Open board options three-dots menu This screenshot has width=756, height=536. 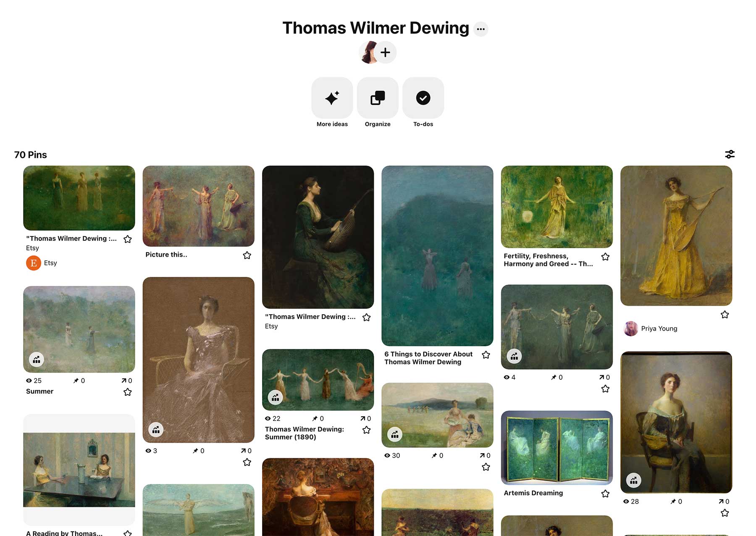click(481, 29)
